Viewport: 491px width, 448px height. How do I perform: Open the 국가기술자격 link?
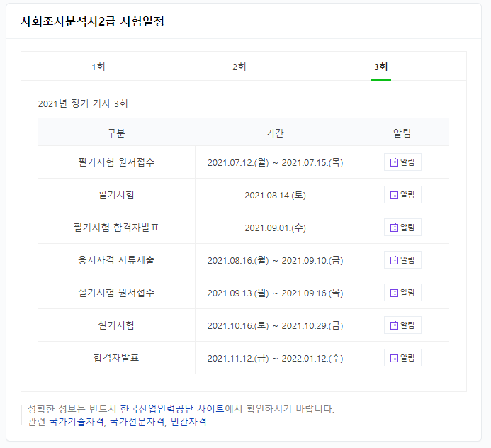point(77,422)
